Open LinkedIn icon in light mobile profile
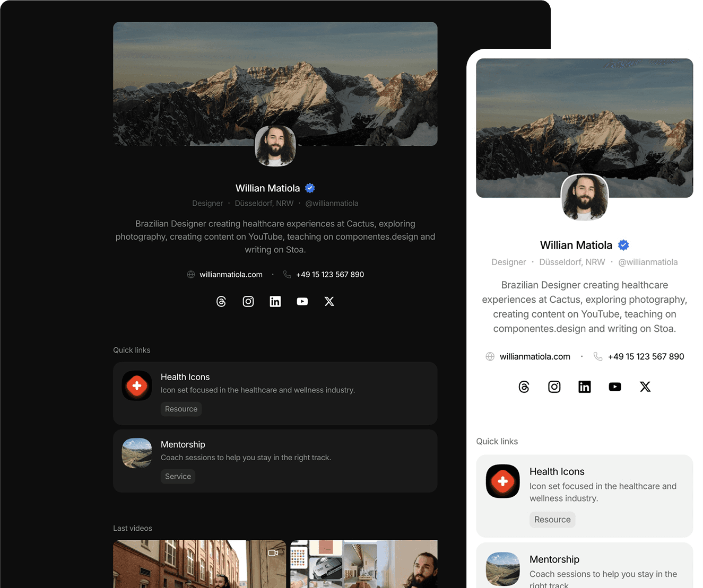The height and width of the screenshot is (588, 703). [585, 387]
